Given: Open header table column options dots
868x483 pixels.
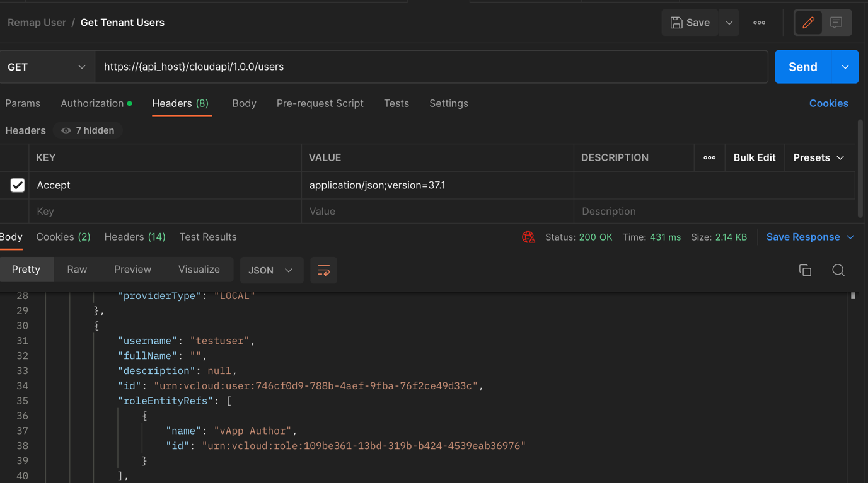Looking at the screenshot, I should (x=709, y=158).
